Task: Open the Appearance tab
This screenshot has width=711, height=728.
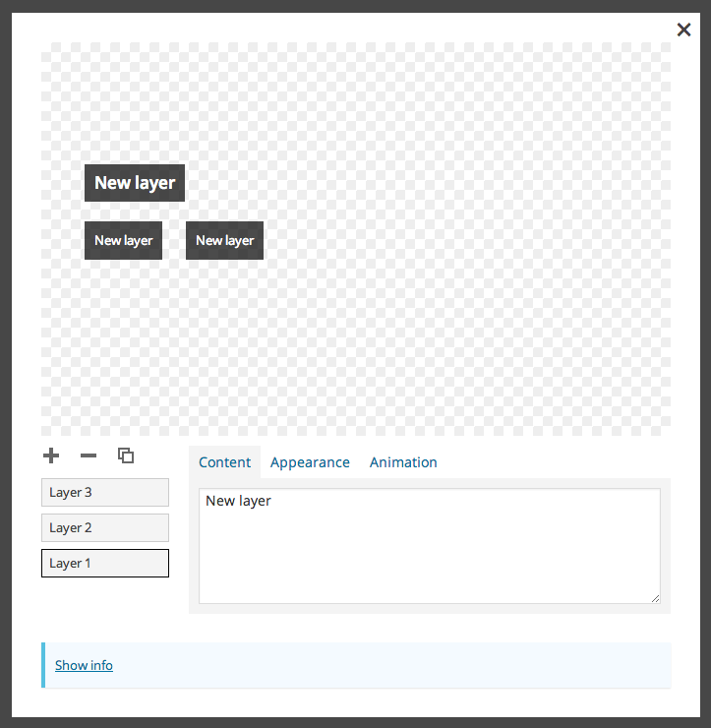Action: pos(310,462)
